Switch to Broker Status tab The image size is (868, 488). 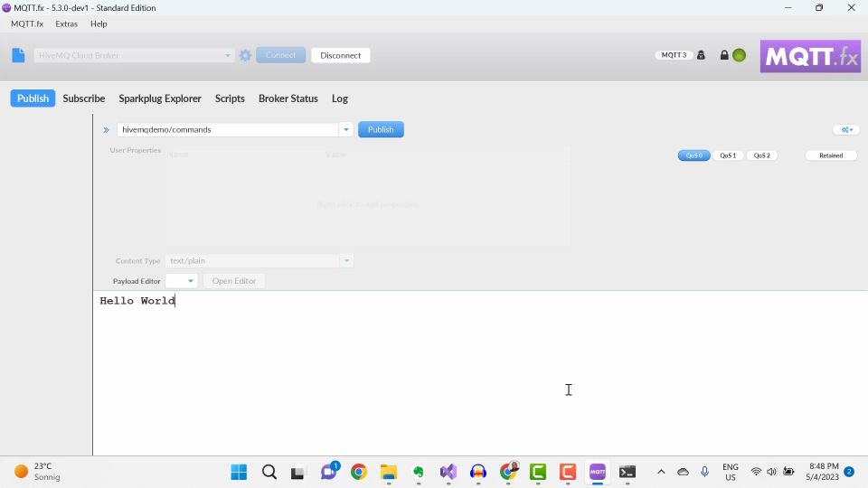pyautogui.click(x=288, y=99)
